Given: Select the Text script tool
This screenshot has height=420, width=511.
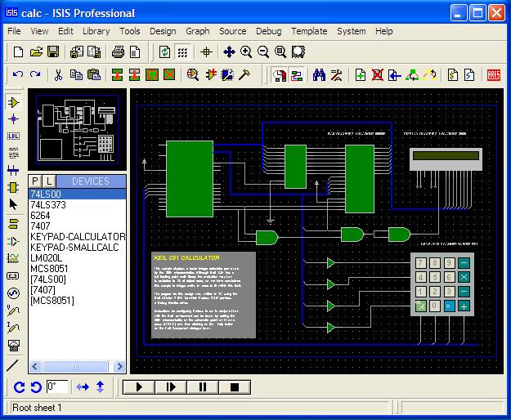Looking at the screenshot, I should (x=13, y=153).
